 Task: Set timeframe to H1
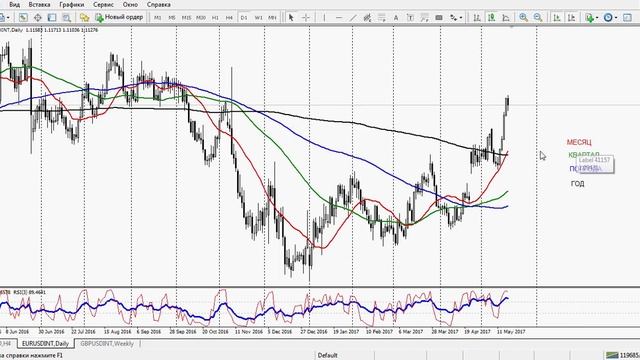(x=215, y=18)
